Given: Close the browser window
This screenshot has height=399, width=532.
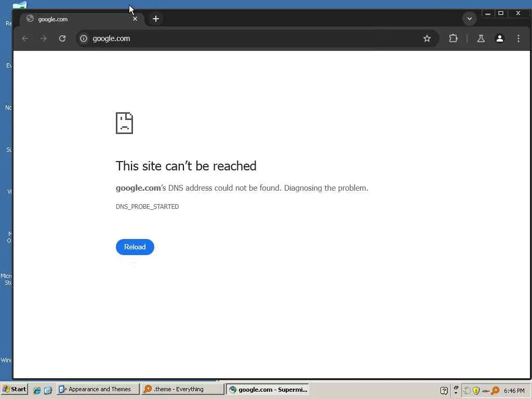Looking at the screenshot, I should 518,14.
